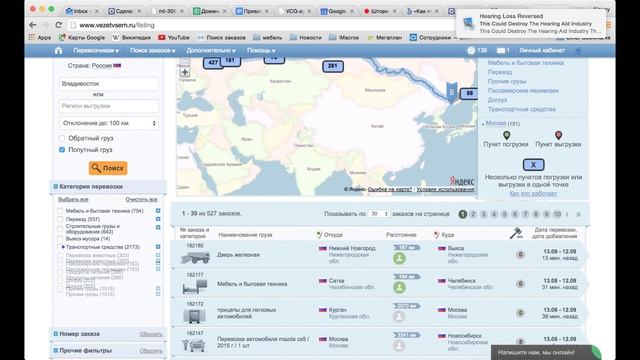Check the Вывоз мусора (14) category

[x=60, y=239]
